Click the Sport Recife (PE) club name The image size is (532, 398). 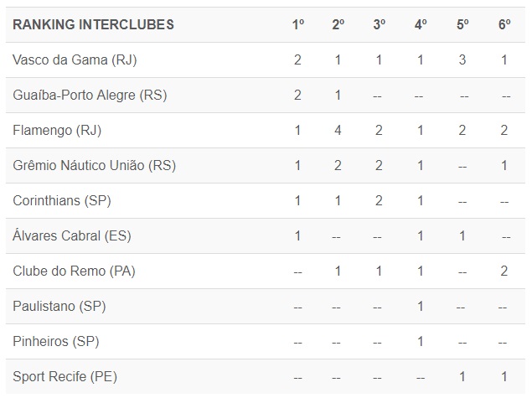click(x=65, y=377)
